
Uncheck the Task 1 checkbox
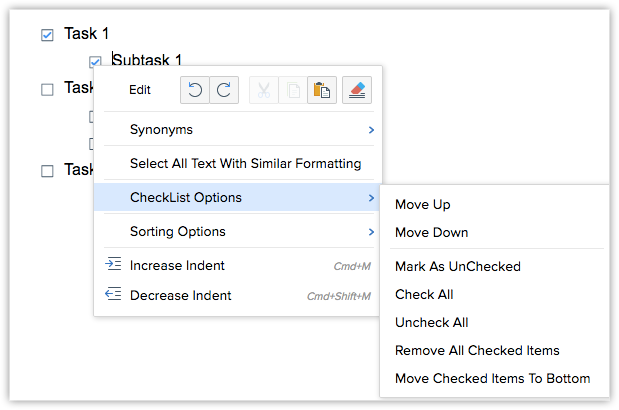47,35
